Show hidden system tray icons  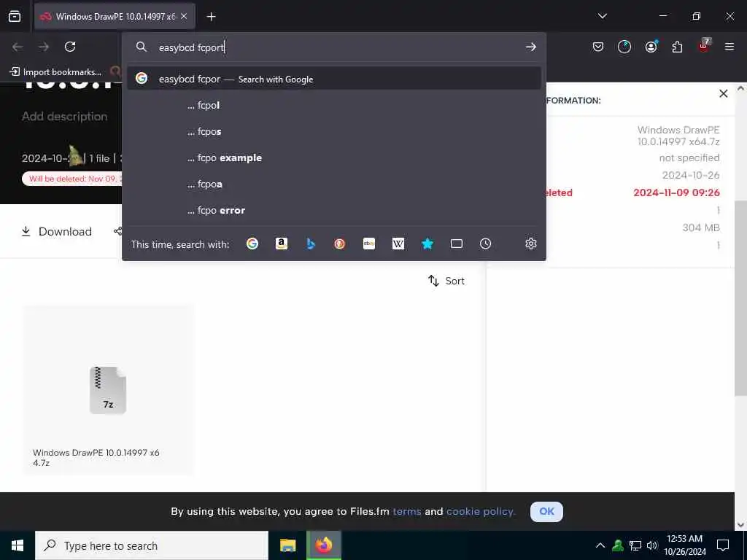tap(600, 545)
